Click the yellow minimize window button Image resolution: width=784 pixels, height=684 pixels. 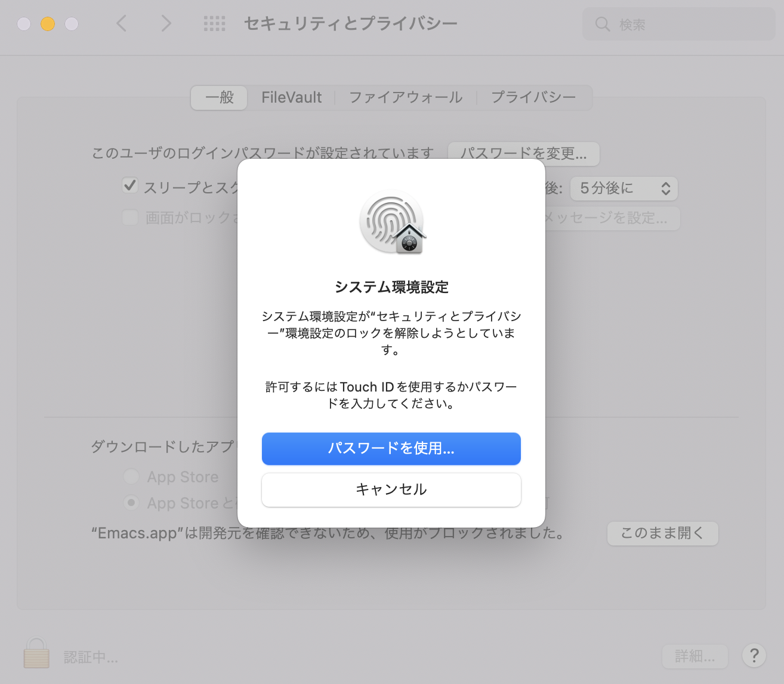point(48,24)
